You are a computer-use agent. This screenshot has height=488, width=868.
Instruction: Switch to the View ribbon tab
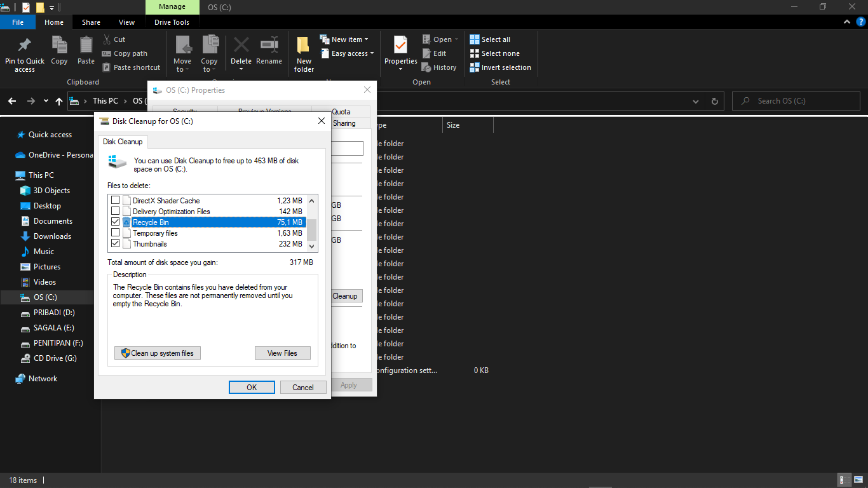tap(127, 22)
